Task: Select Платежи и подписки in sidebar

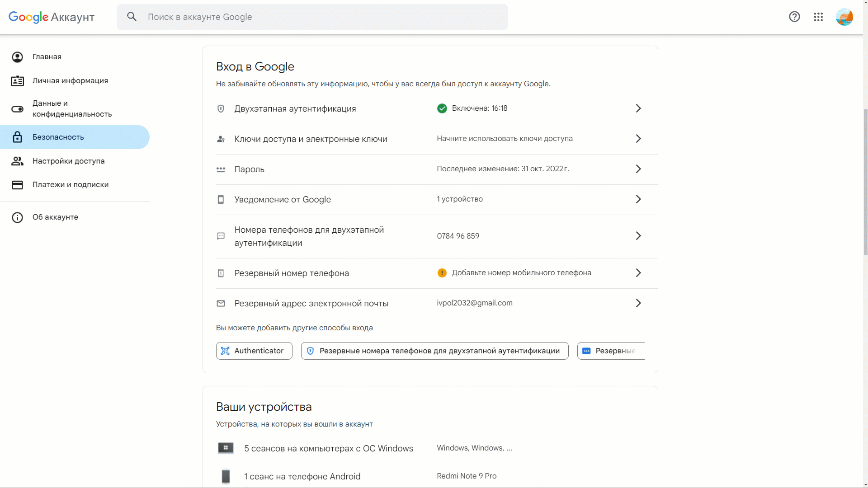Action: [71, 185]
